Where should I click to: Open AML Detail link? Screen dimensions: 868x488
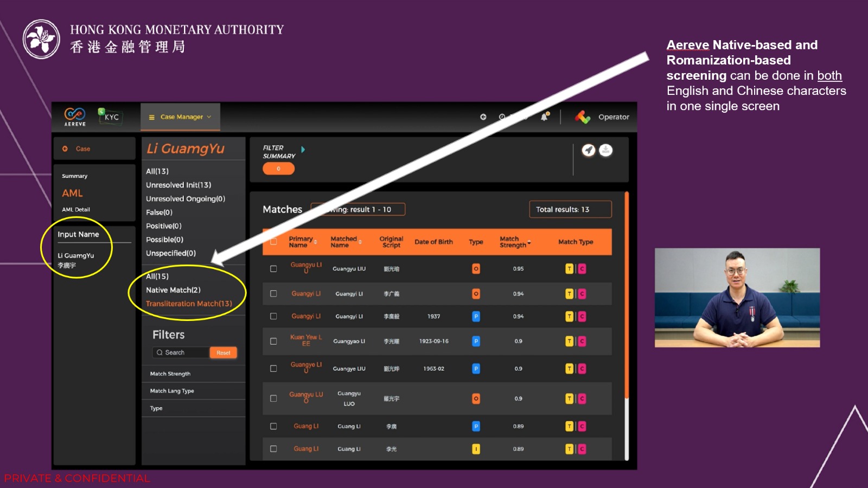click(x=76, y=210)
